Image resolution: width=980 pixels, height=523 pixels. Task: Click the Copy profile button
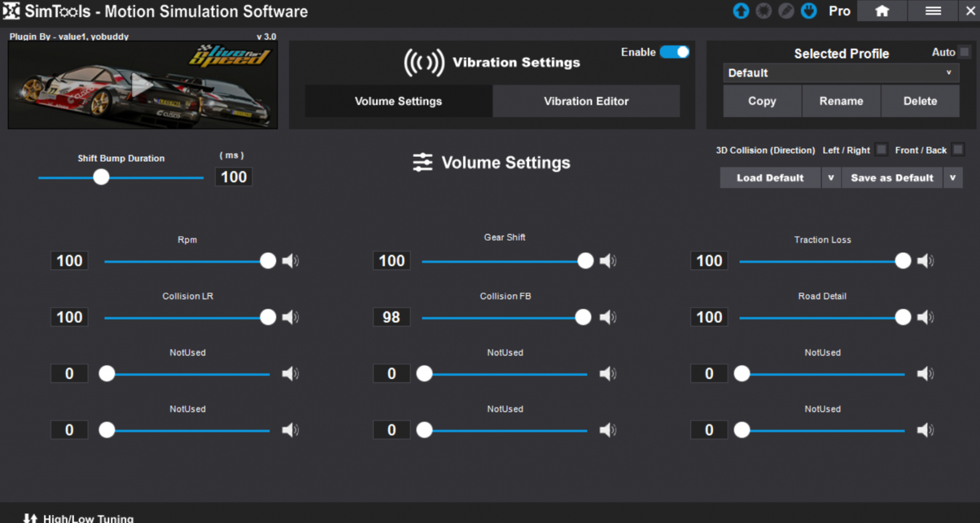click(762, 101)
